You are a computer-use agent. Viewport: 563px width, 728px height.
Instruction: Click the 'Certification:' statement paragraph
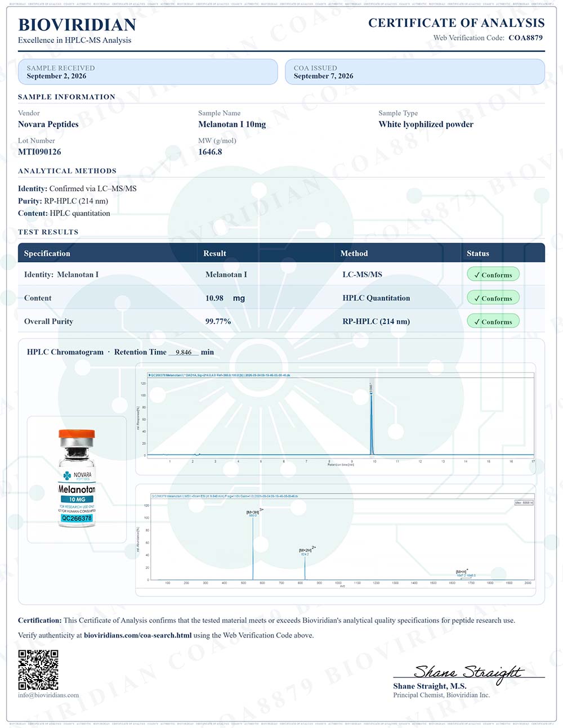click(x=266, y=621)
